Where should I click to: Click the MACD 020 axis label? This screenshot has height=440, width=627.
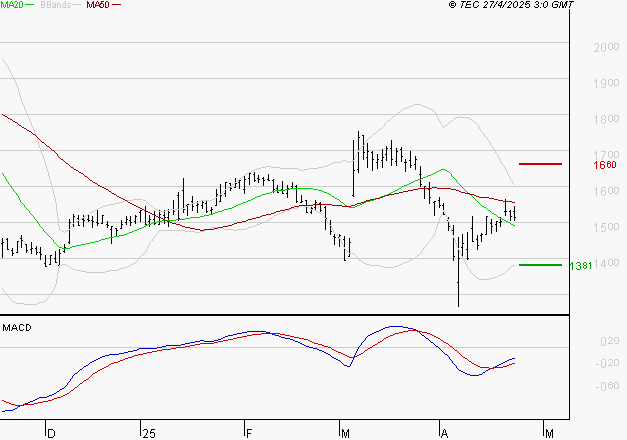[x=610, y=341]
